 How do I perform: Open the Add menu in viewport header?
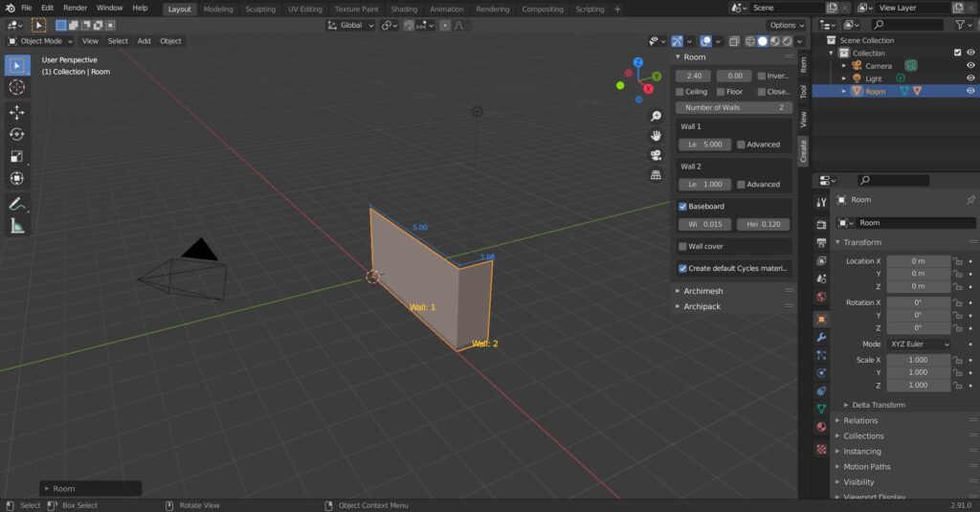(x=144, y=41)
